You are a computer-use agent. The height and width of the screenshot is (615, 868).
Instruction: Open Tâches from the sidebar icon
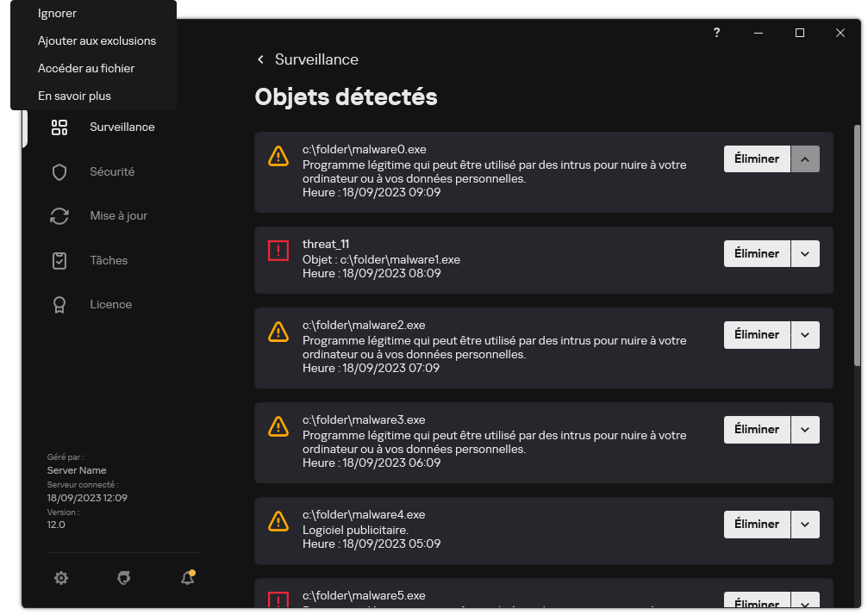point(59,260)
